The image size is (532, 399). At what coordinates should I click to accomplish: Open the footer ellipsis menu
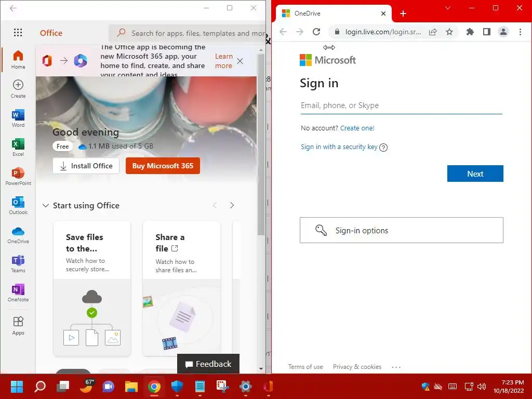click(x=396, y=367)
